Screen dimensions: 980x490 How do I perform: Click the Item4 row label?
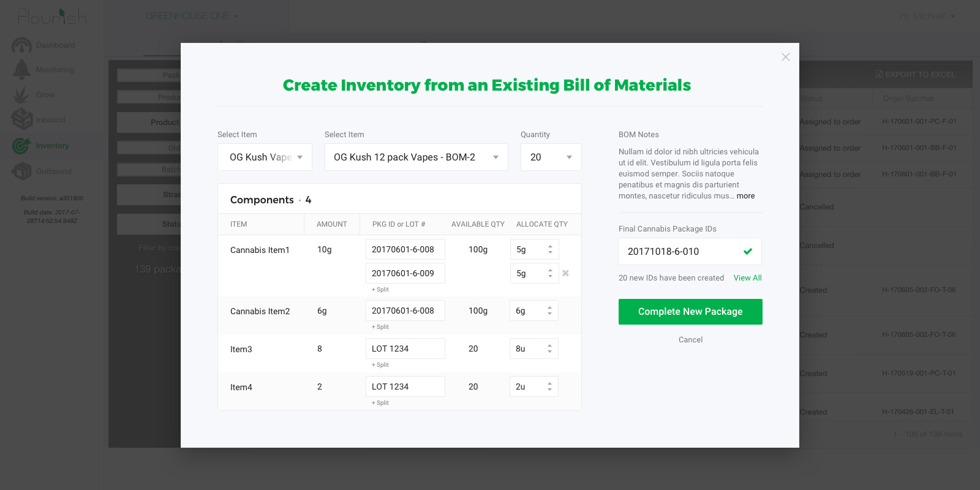coord(241,387)
